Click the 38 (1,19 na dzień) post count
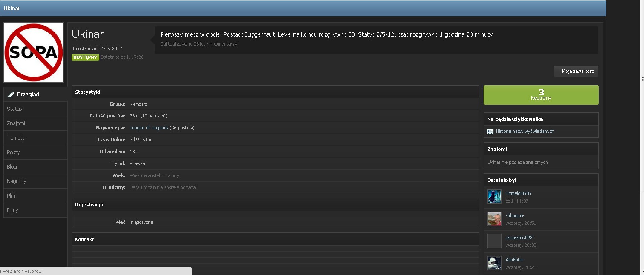The width and height of the screenshot is (644, 275). click(x=148, y=116)
